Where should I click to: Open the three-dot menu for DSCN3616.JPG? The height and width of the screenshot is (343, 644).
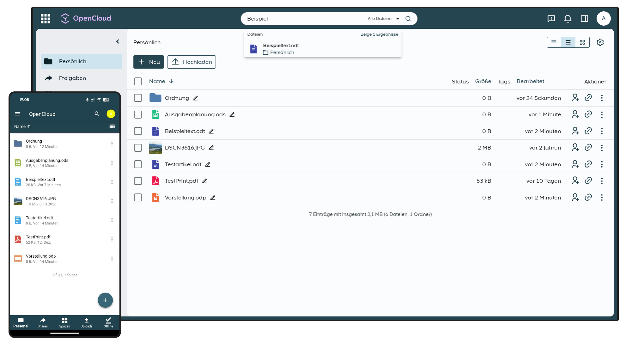[x=602, y=148]
